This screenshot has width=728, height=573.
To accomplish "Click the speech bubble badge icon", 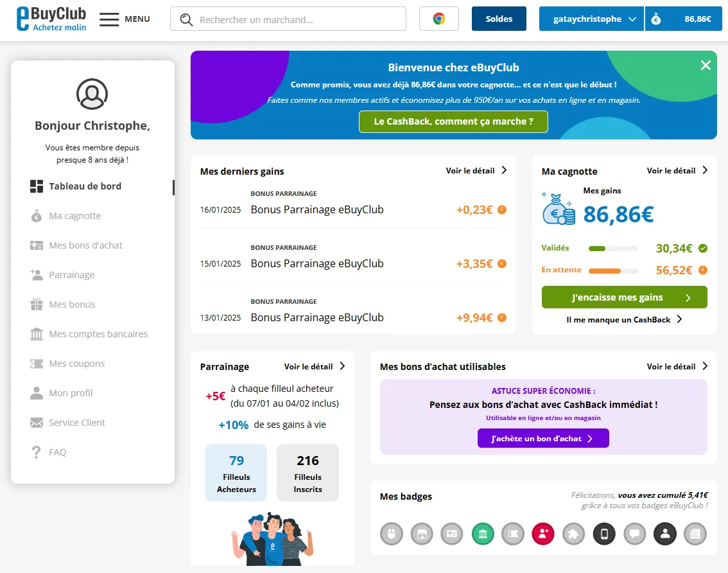I will point(635,534).
